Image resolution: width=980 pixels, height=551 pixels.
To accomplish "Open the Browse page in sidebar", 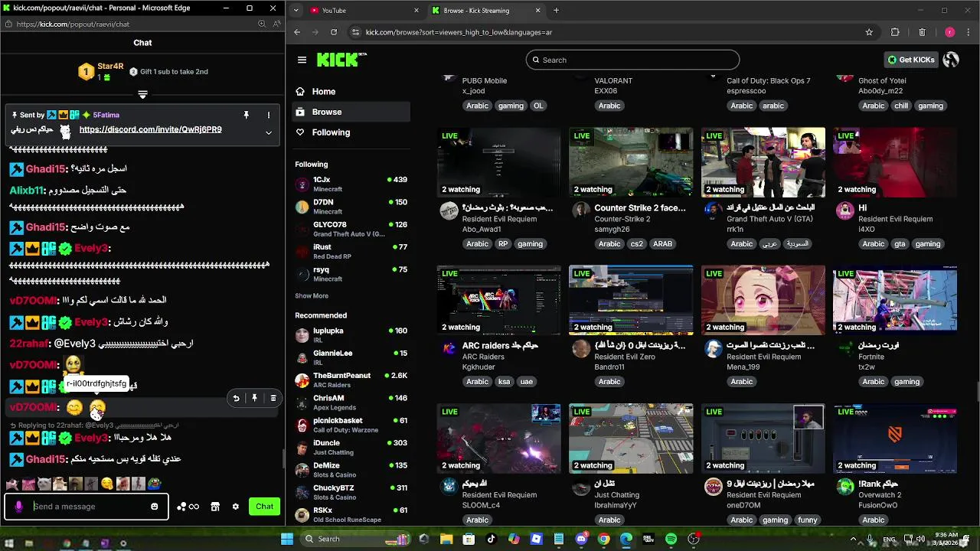I will pos(351,112).
